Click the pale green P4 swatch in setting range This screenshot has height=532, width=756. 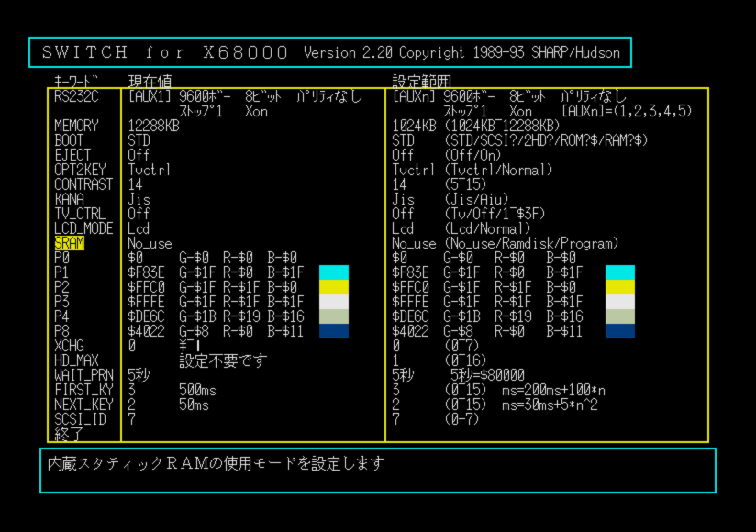coord(620,316)
